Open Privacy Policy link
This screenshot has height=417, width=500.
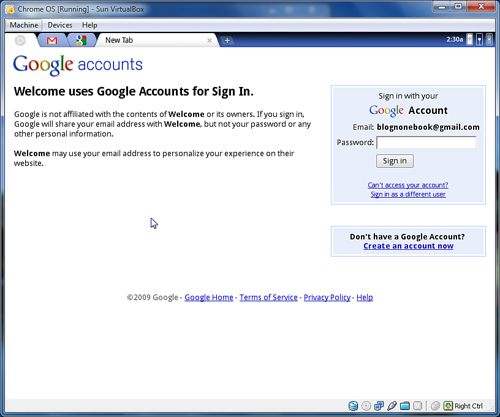(x=327, y=297)
